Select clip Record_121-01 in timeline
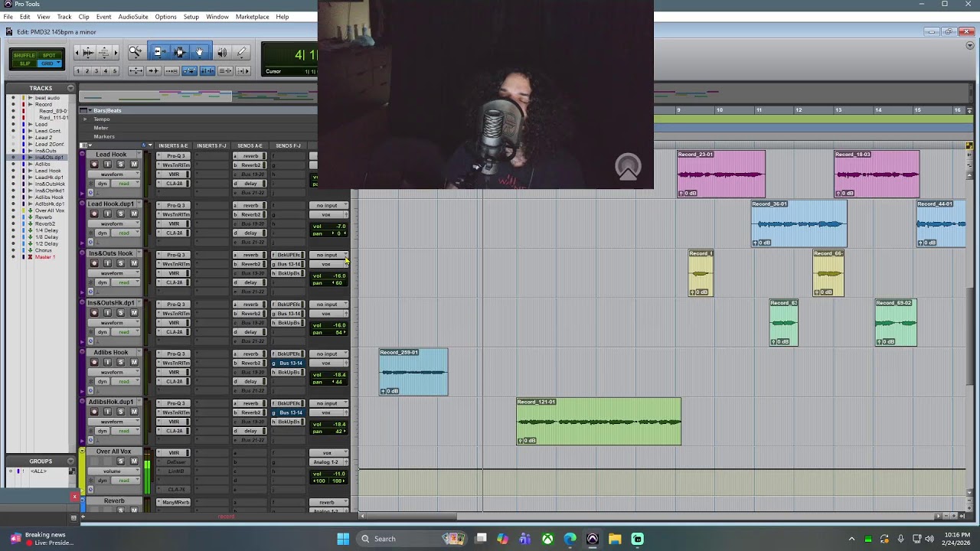 tap(599, 421)
